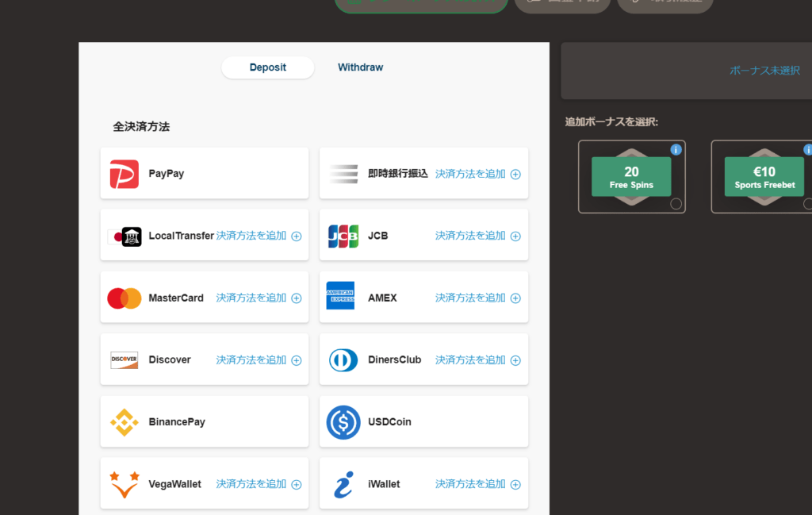Screen dimensions: 812x515
Task: Click the Discover label text
Action: click(170, 360)
